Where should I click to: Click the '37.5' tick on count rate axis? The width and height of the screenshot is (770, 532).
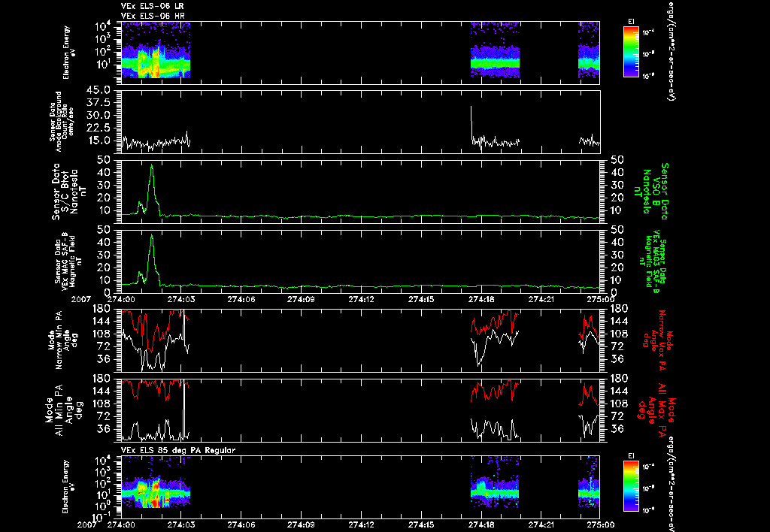coord(100,103)
